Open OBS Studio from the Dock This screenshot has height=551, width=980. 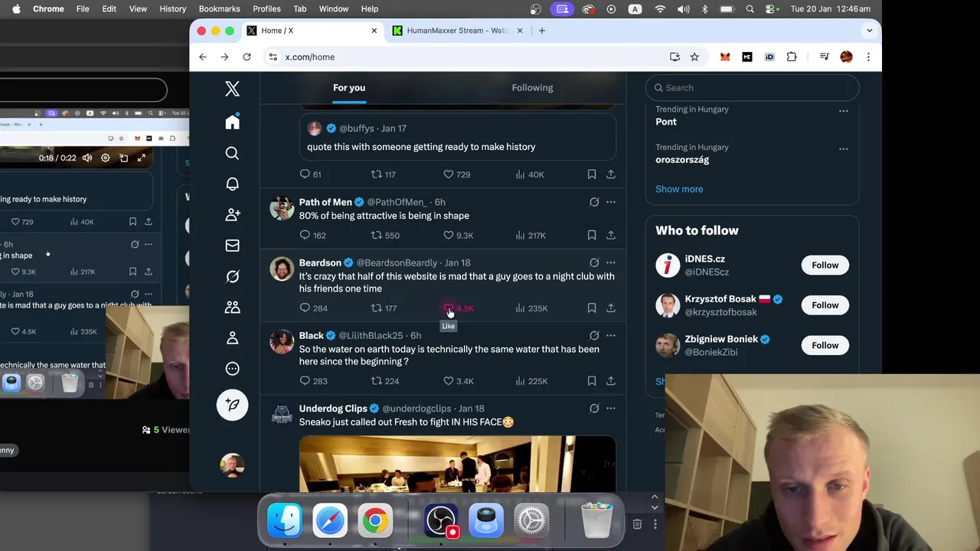coord(441,520)
